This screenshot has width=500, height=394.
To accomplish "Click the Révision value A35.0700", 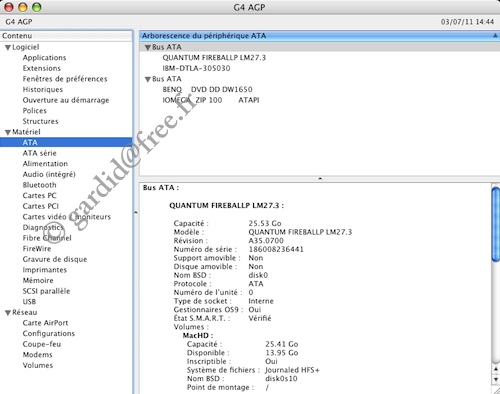I will coord(266,241).
